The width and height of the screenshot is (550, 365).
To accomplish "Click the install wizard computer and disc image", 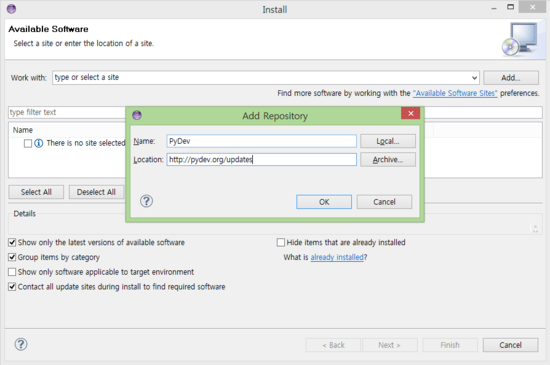I will coord(520,39).
